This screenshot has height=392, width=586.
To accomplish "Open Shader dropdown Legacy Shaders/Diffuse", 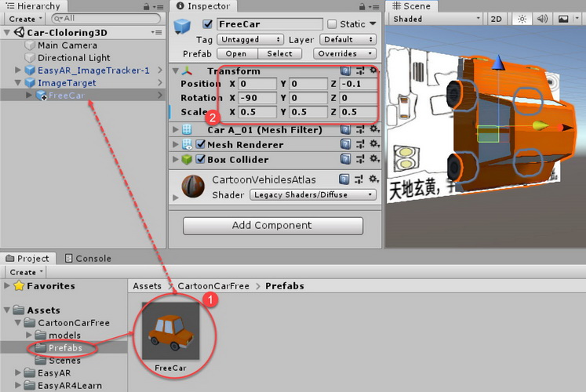I will [313, 195].
